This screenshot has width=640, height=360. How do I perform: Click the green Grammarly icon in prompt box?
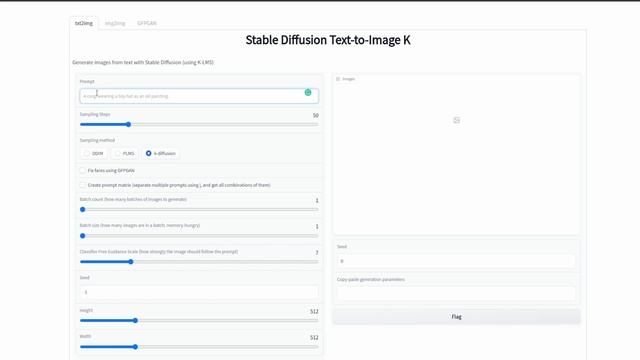click(x=308, y=93)
